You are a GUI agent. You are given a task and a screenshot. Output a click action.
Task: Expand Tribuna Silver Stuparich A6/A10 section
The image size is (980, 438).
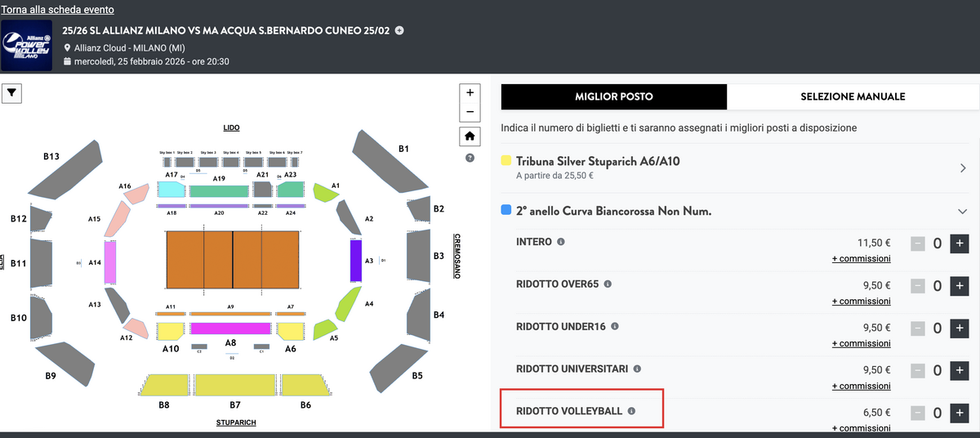pyautogui.click(x=962, y=168)
